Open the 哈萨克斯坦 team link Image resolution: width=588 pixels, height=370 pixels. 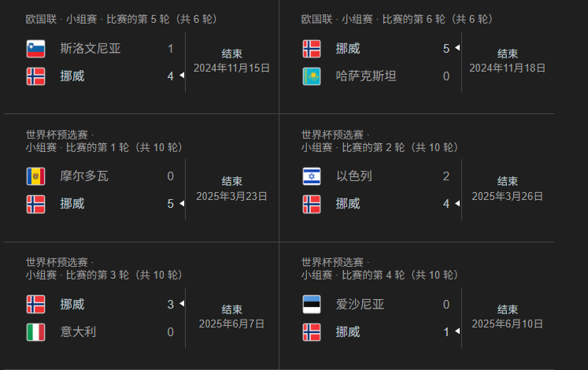click(365, 76)
